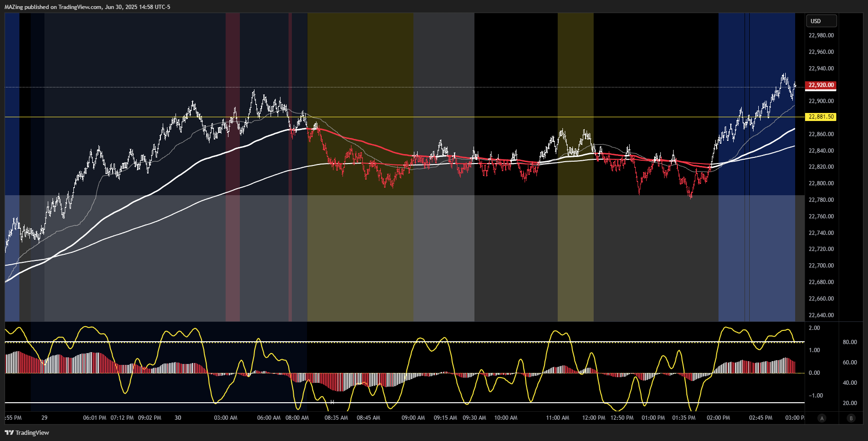Click the 22,640.00 price axis label
Screen dimensions: 868x441
tap(821, 315)
